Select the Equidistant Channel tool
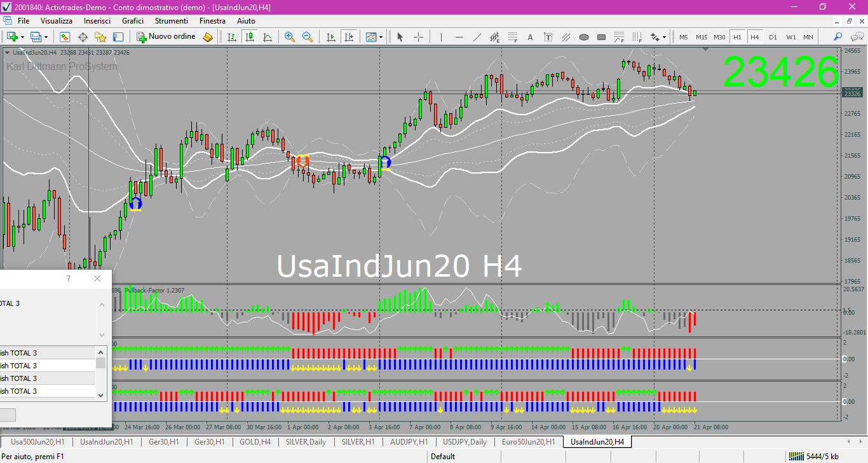Screen dimensions: 868x463 (494, 37)
